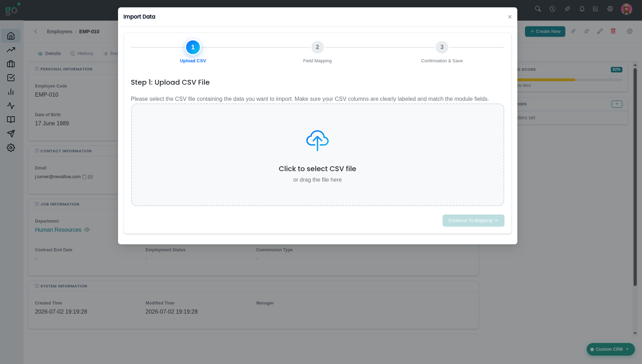The height and width of the screenshot is (364, 642).
Task: Click the Contact Information section header
Action: 66,151
